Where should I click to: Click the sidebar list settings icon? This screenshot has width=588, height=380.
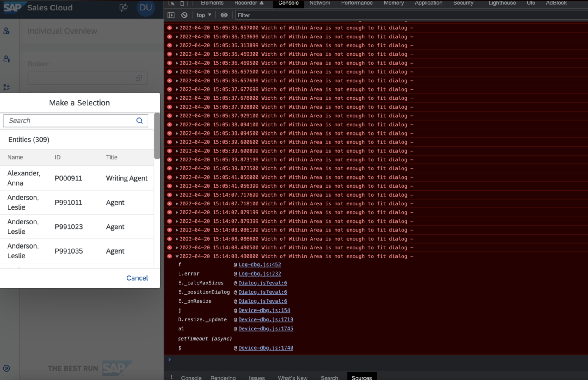(x=6, y=87)
